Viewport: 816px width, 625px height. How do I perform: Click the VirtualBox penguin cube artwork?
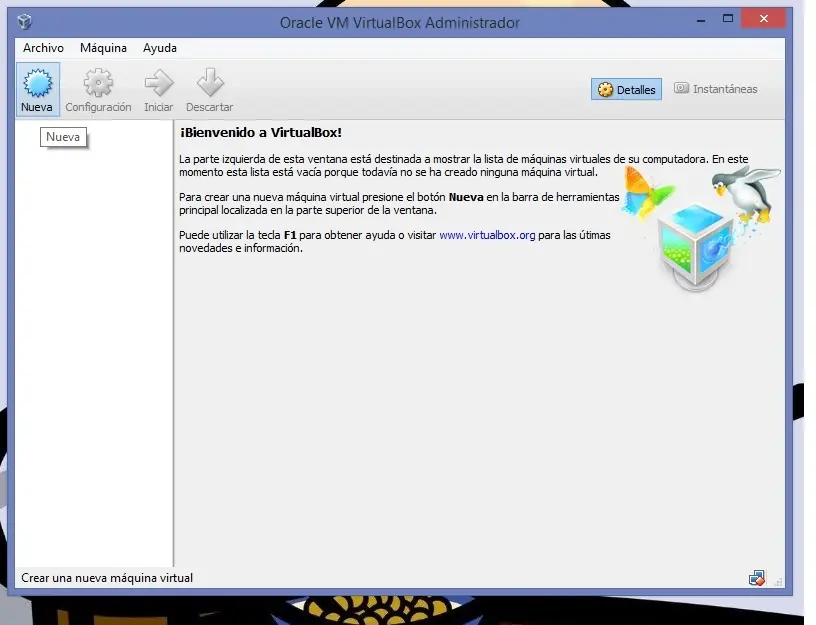click(700, 227)
